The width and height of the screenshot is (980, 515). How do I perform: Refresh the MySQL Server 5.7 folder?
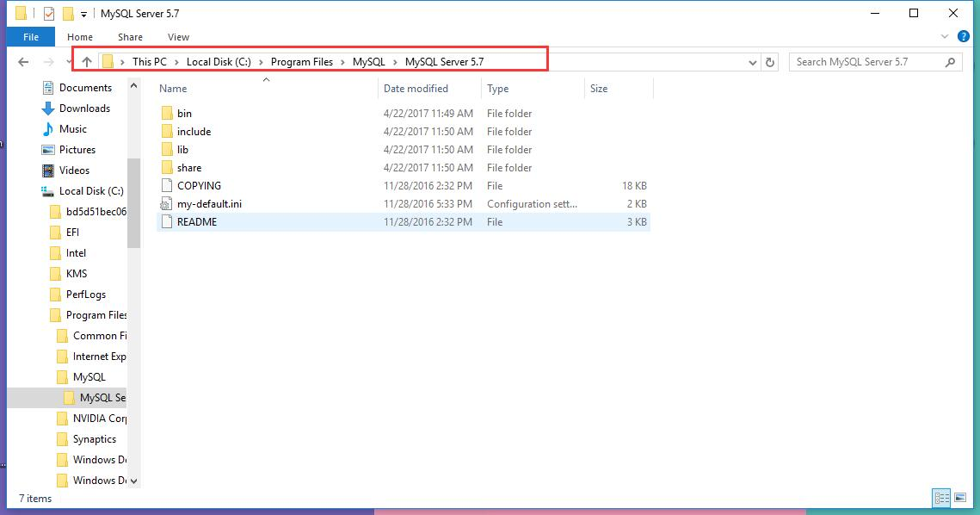(x=770, y=62)
